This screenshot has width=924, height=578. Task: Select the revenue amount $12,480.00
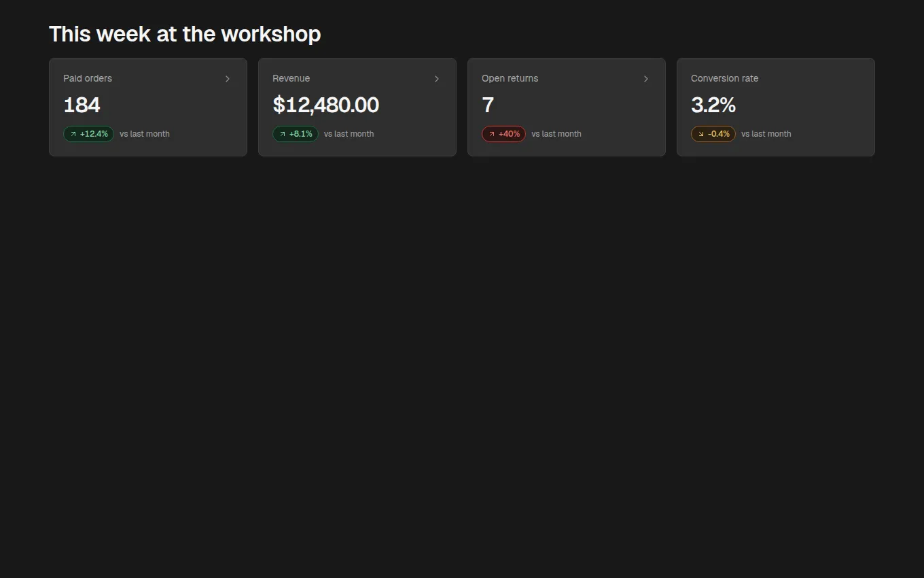tap(325, 105)
